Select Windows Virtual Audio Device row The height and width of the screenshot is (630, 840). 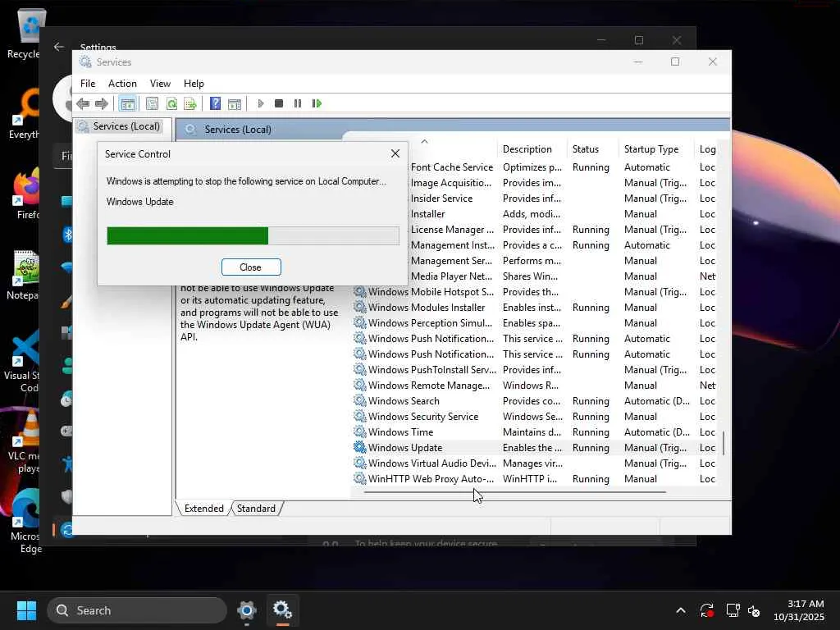tap(535, 463)
